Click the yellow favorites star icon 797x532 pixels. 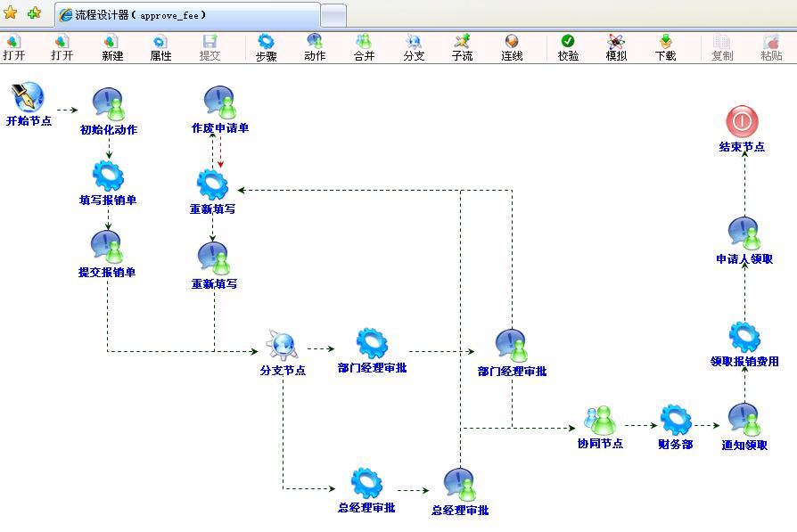[x=11, y=13]
